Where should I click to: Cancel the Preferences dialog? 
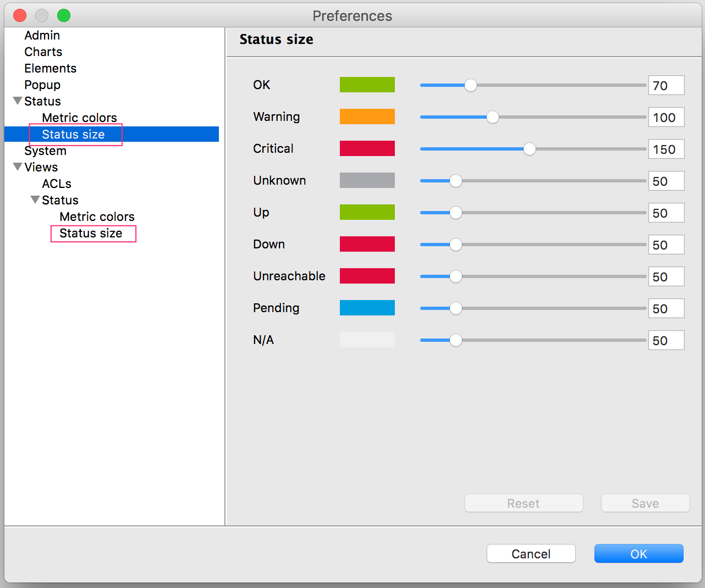click(530, 553)
